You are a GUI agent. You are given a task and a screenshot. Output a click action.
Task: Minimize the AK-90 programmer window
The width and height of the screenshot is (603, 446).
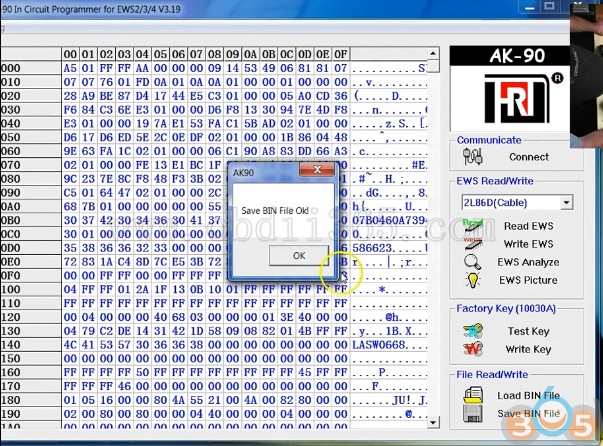(529, 7)
